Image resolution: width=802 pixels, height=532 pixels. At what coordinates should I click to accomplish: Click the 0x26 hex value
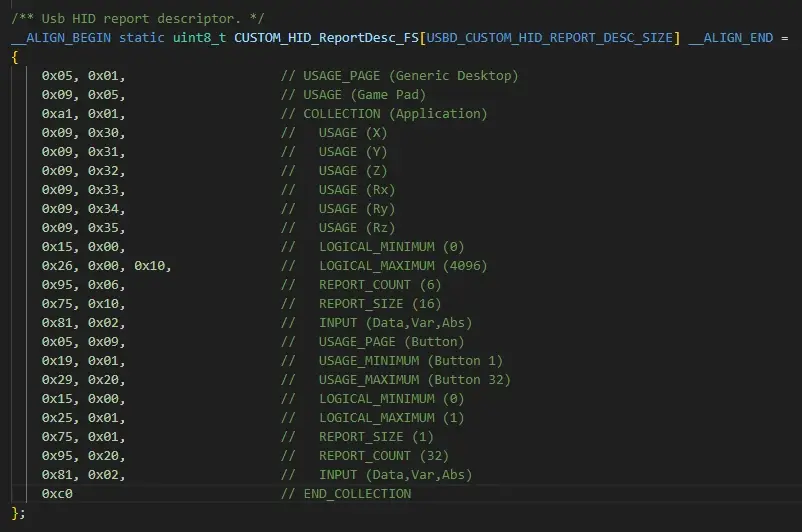(x=57, y=266)
